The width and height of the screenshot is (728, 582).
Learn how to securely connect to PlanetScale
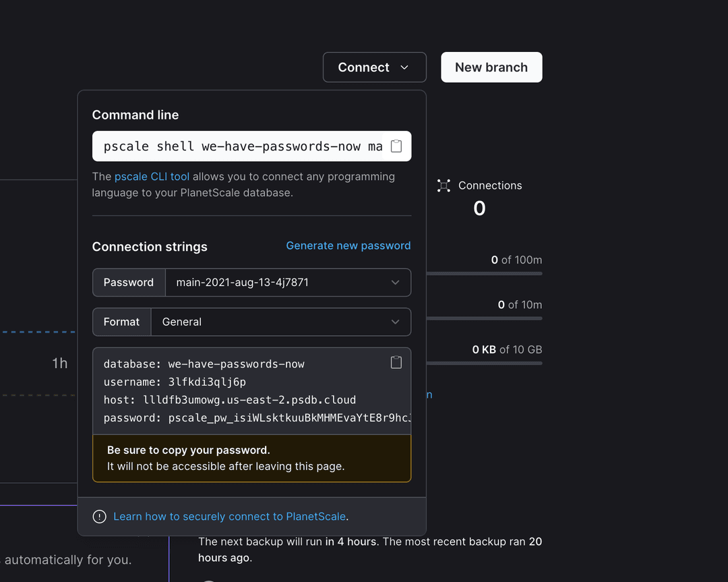tap(230, 517)
